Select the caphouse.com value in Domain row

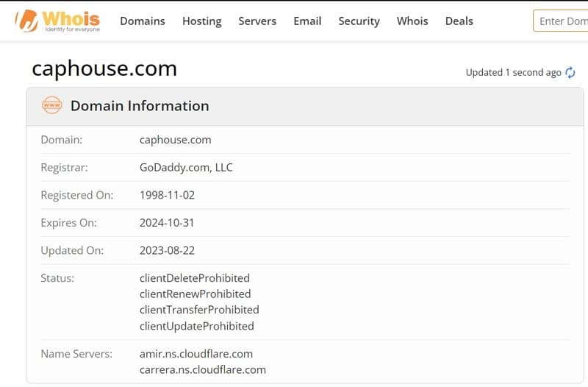[175, 140]
